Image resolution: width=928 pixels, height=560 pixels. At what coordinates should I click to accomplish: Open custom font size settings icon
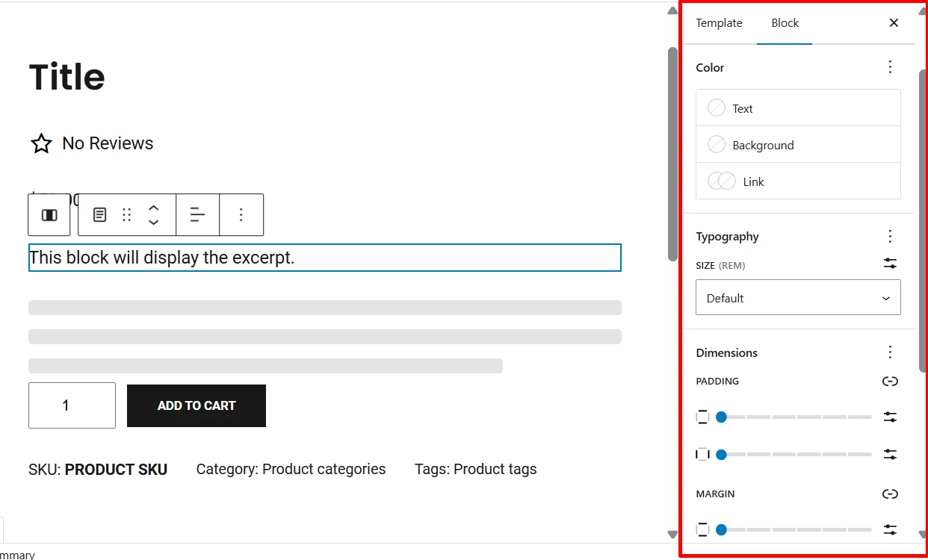click(x=890, y=264)
